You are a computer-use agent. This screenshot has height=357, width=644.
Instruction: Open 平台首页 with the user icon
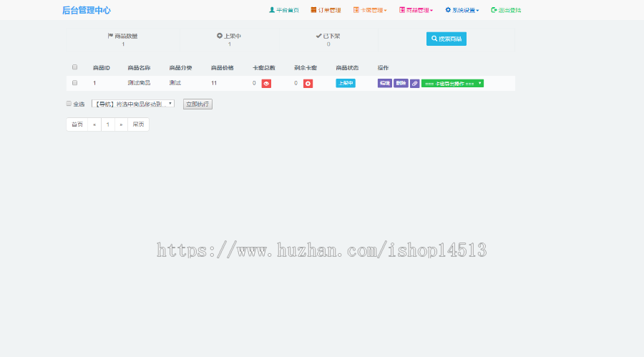[283, 11]
